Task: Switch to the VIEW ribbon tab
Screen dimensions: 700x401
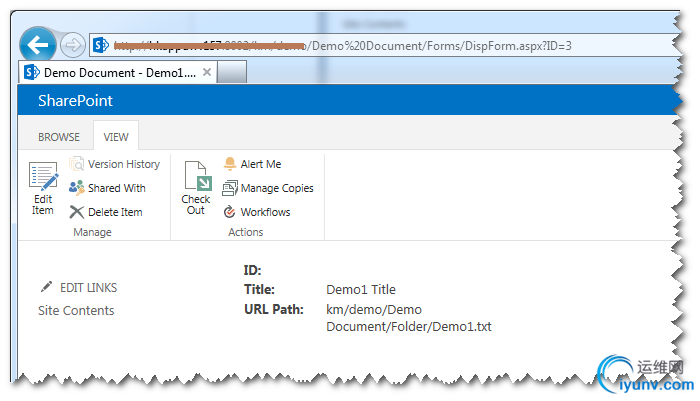Action: click(116, 137)
